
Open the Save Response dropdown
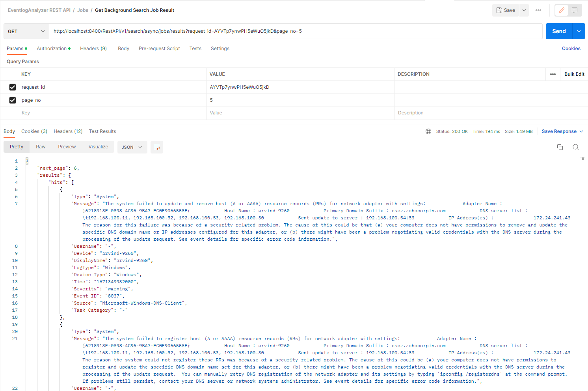[562, 131]
